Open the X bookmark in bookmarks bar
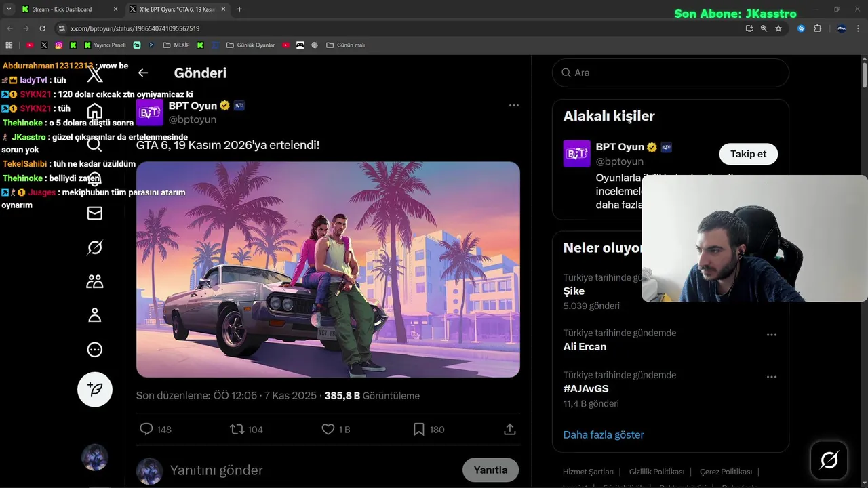Viewport: 868px width, 488px height. tap(44, 45)
